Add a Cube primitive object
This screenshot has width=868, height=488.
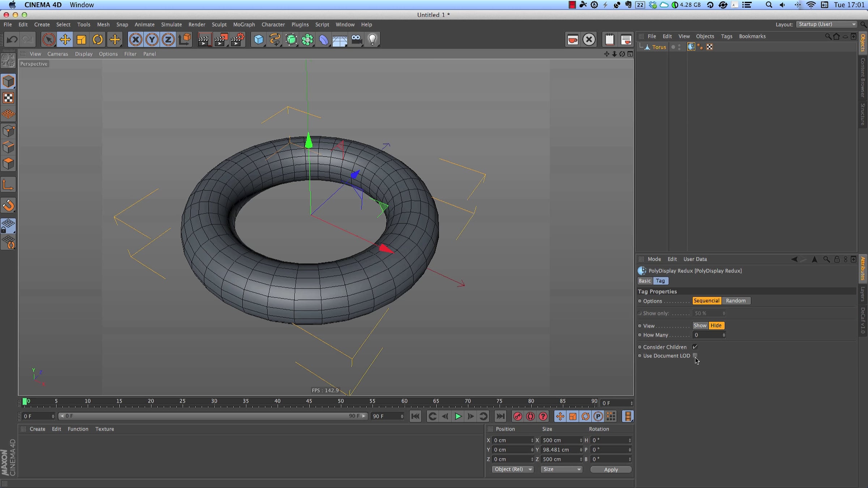(259, 39)
